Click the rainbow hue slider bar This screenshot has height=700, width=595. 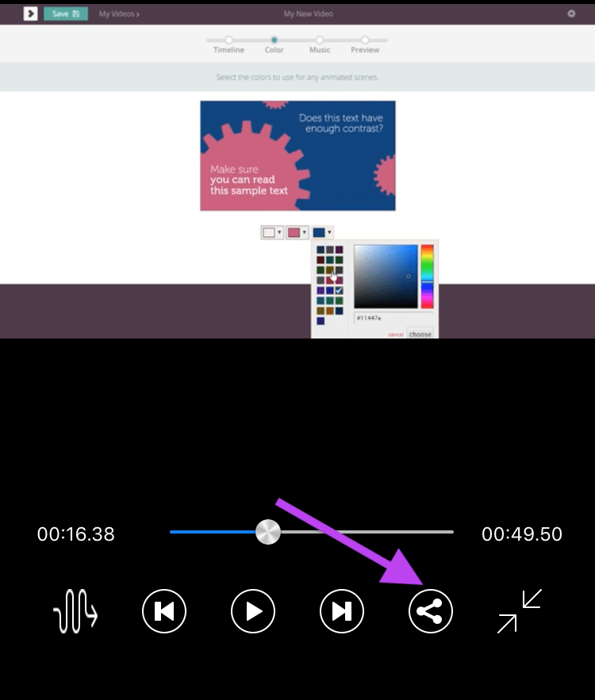tap(427, 277)
